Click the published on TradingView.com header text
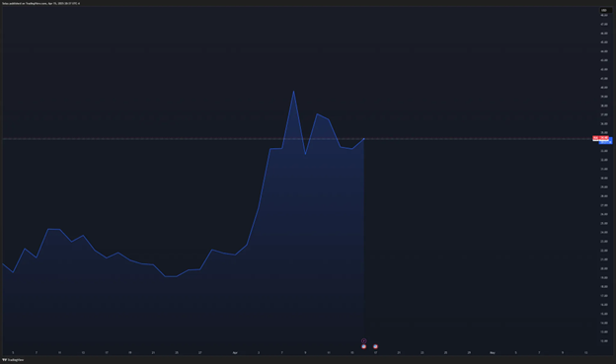 coord(40,3)
